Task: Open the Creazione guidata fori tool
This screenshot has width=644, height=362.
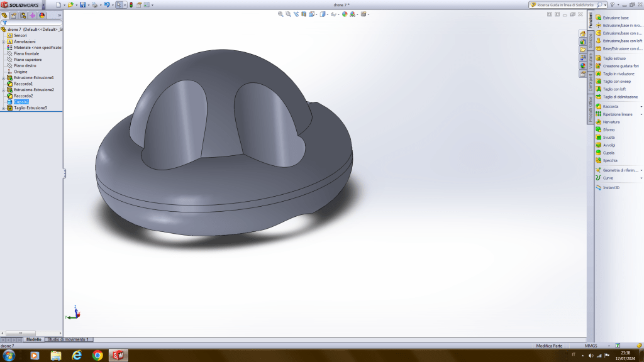Action: [x=620, y=66]
